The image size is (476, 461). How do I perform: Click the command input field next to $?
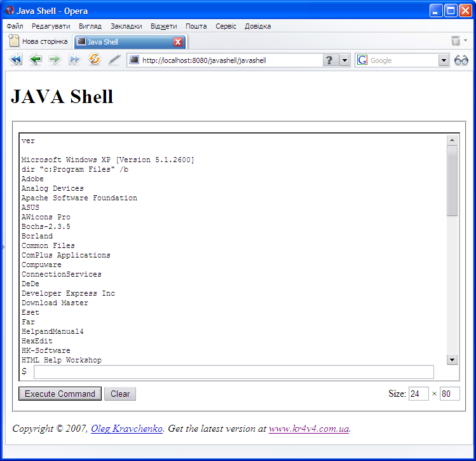point(233,372)
